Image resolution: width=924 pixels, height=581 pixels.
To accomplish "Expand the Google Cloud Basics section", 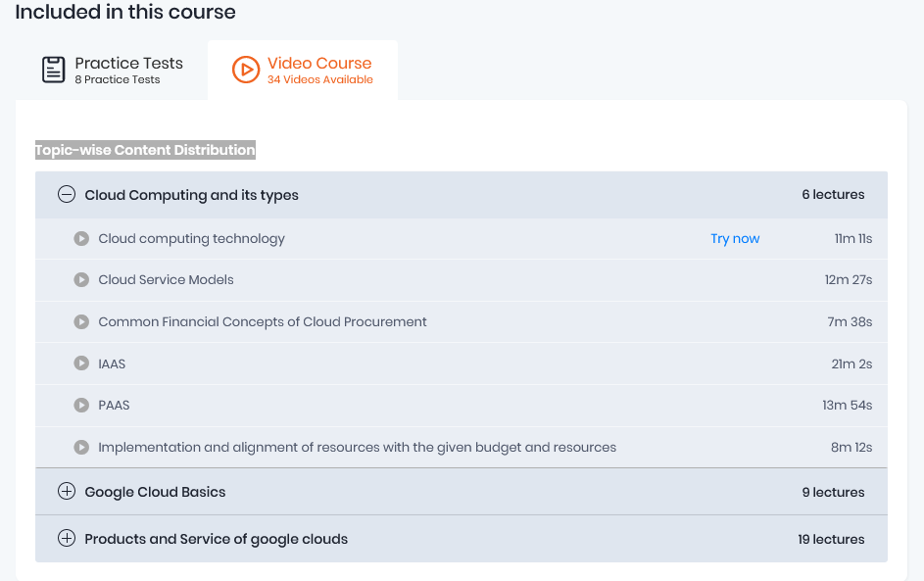I will pyautogui.click(x=67, y=492).
